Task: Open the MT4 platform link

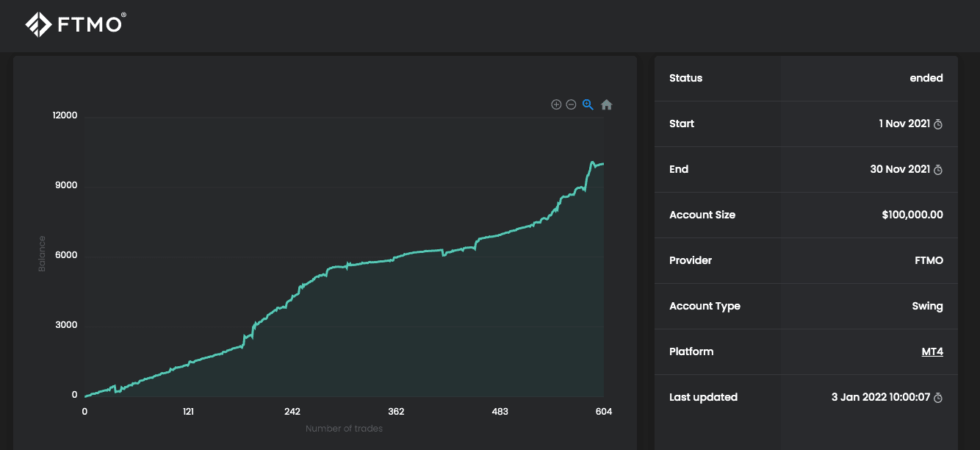Action: (x=932, y=351)
